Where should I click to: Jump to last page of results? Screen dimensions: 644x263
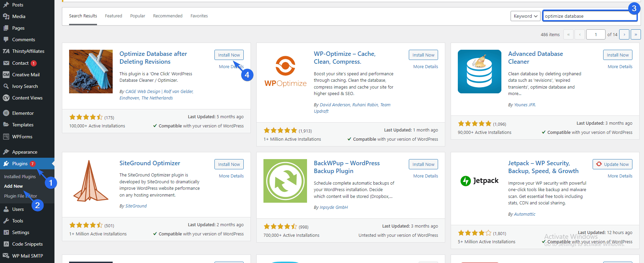pos(635,34)
